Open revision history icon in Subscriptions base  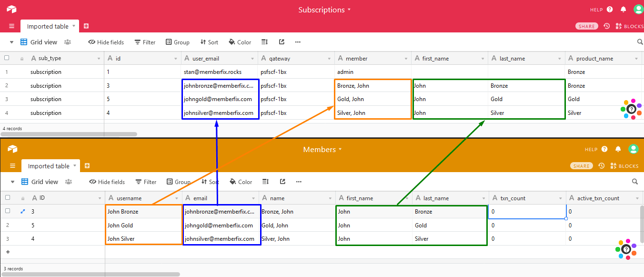click(x=606, y=26)
